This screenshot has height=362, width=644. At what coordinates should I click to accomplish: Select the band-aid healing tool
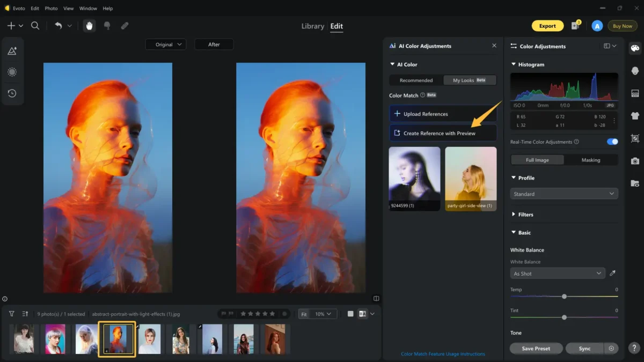tap(125, 26)
